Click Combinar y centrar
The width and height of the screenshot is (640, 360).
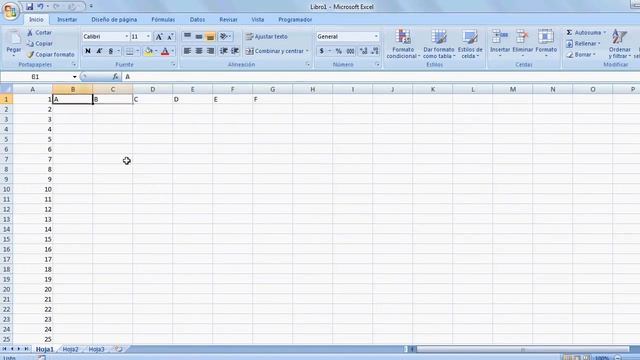(x=275, y=51)
